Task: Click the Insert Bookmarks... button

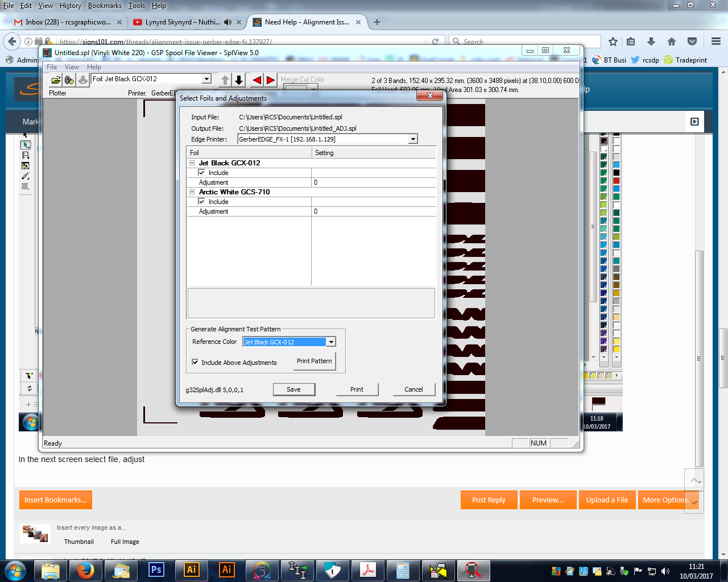Action: click(55, 500)
